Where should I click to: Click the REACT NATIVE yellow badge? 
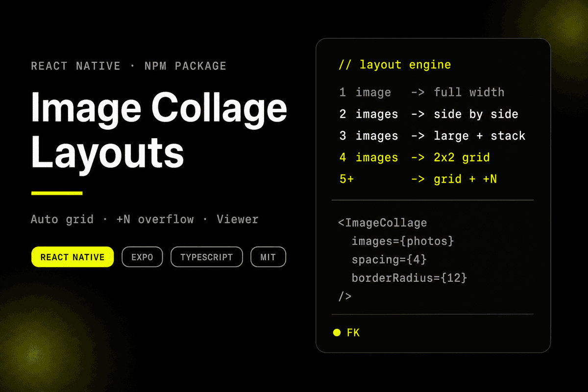(73, 257)
